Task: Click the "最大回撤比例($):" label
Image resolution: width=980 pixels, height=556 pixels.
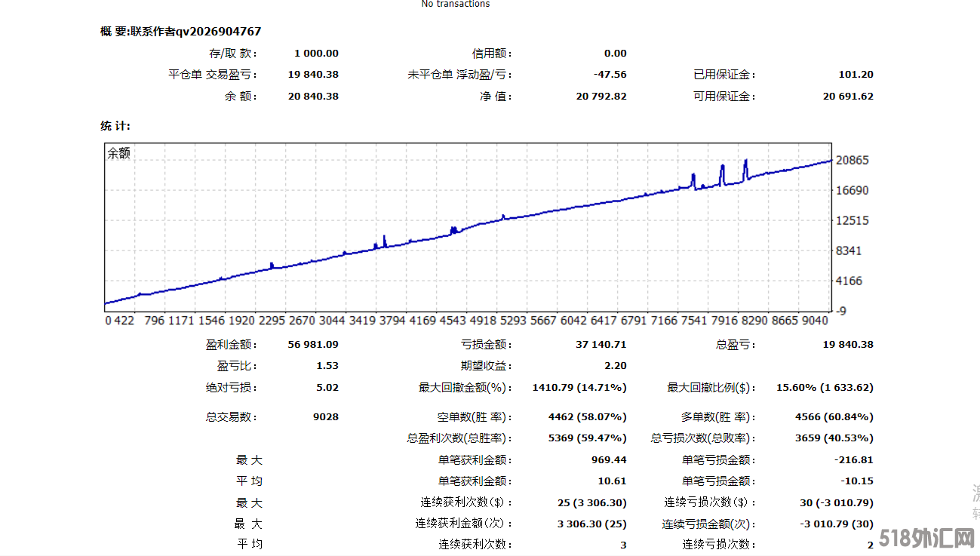Action: [x=711, y=388]
